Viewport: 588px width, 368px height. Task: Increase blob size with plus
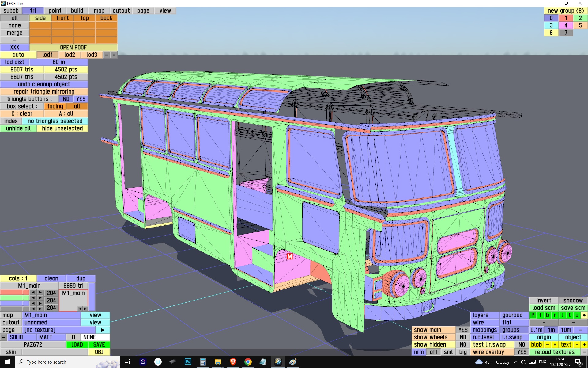click(x=555, y=345)
